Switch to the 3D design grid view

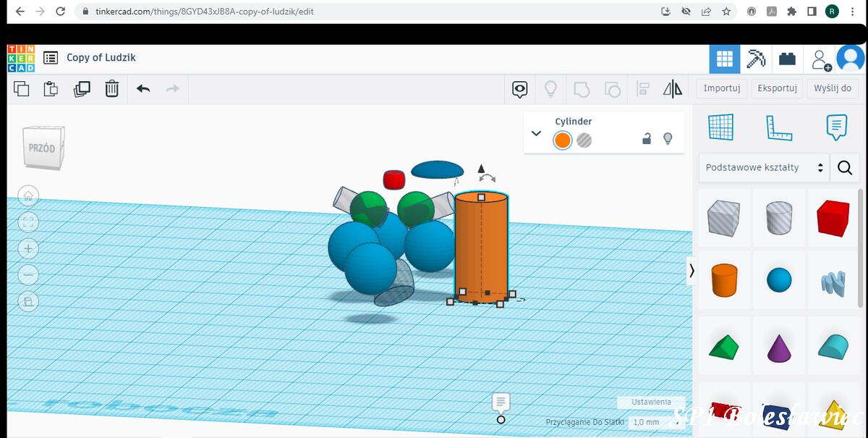pos(724,59)
